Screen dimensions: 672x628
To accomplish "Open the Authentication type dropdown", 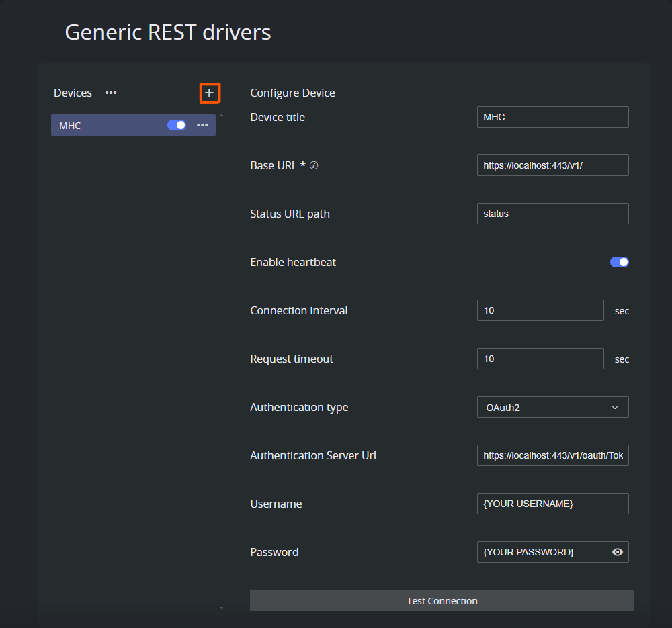I will point(544,407).
